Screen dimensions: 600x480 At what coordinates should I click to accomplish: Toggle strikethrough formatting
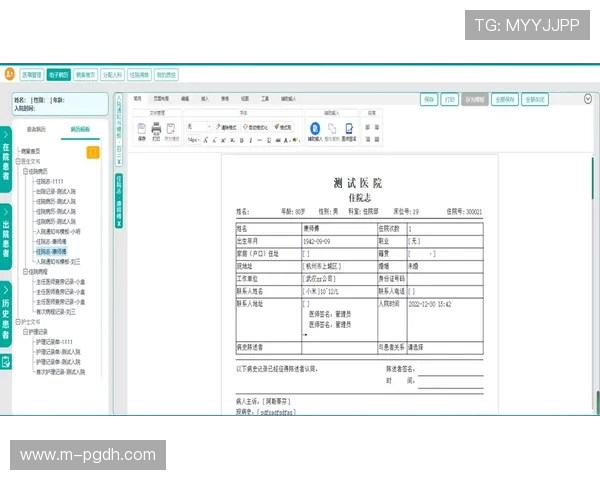tap(278, 140)
